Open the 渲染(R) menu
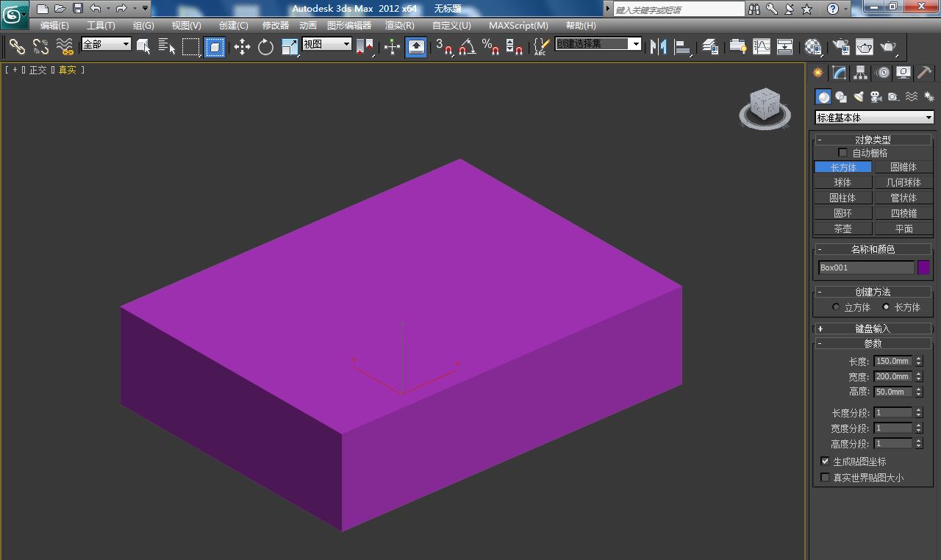This screenshot has height=560, width=941. (399, 26)
